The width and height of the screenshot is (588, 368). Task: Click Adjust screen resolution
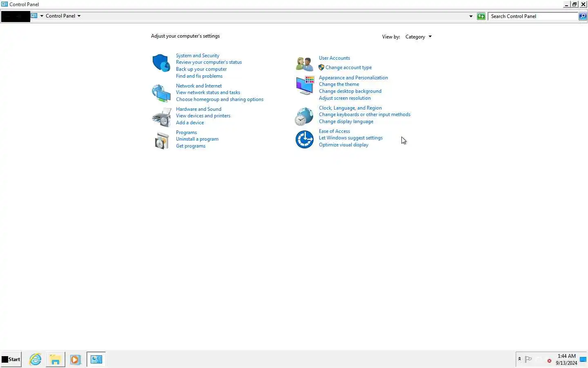coord(345,98)
